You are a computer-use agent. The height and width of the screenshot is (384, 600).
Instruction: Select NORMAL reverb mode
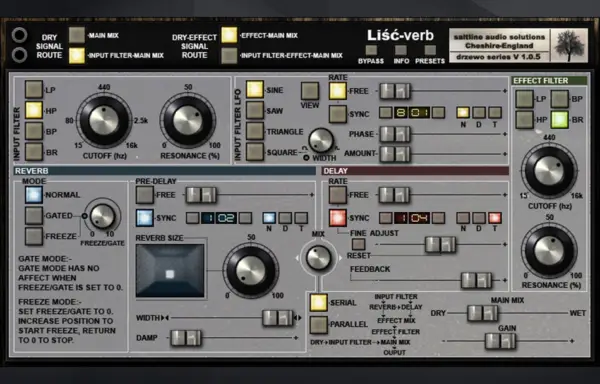coord(34,195)
